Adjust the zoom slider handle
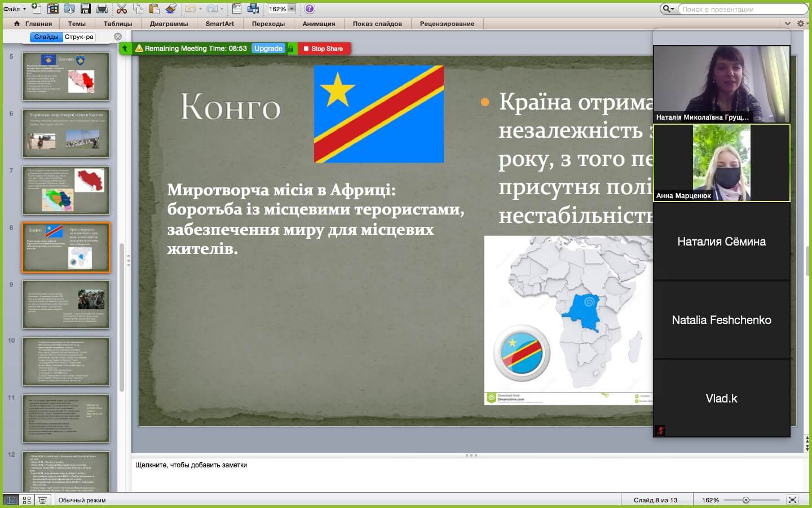 click(746, 500)
